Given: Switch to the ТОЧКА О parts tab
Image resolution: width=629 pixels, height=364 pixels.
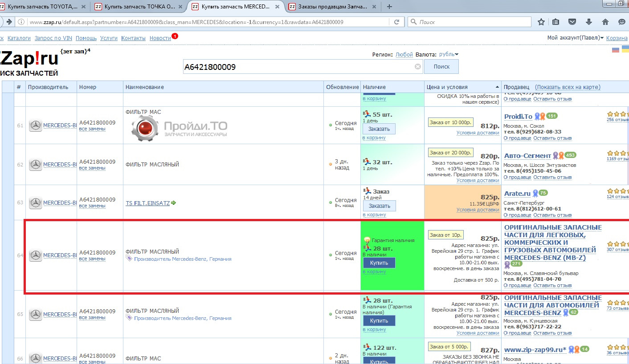Looking at the screenshot, I should coord(138,7).
